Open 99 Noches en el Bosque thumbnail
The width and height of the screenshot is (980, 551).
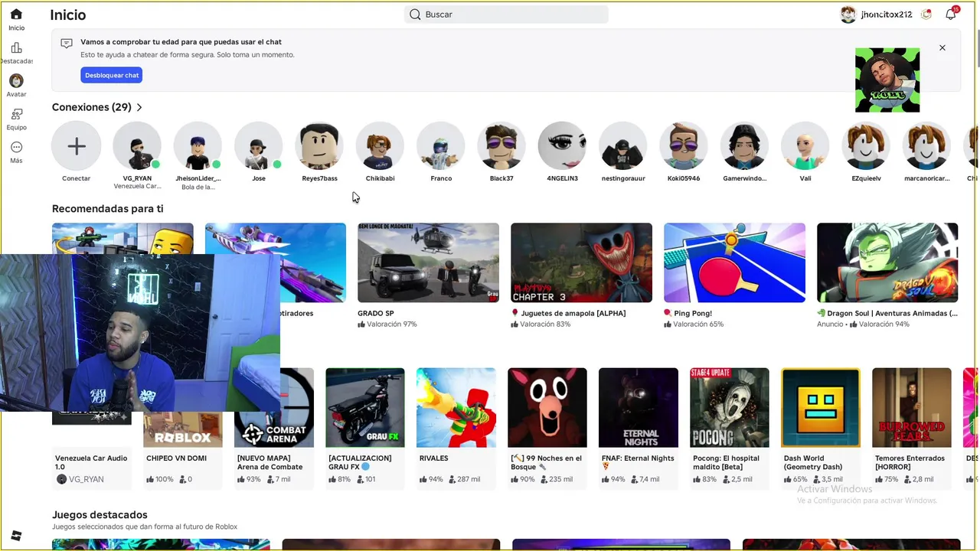[x=547, y=407]
